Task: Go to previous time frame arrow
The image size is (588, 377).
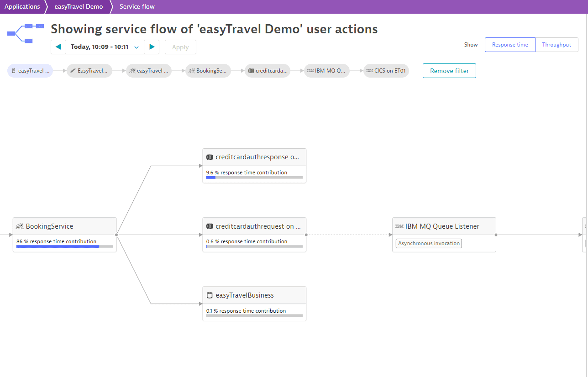Action: click(x=58, y=47)
